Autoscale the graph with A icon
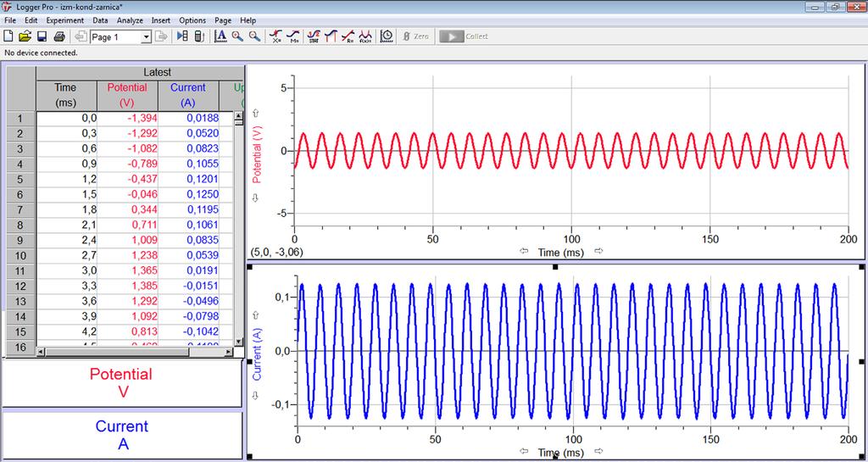The height and width of the screenshot is (462, 868). click(x=220, y=36)
